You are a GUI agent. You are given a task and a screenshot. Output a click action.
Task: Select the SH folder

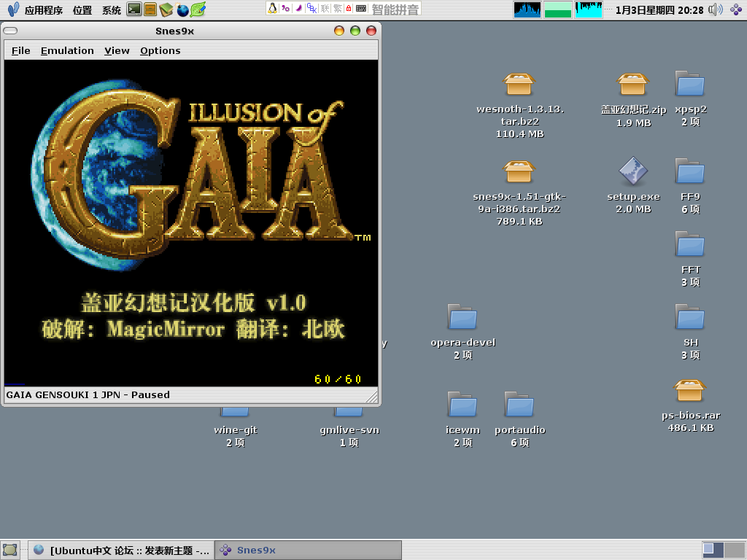[x=690, y=316]
